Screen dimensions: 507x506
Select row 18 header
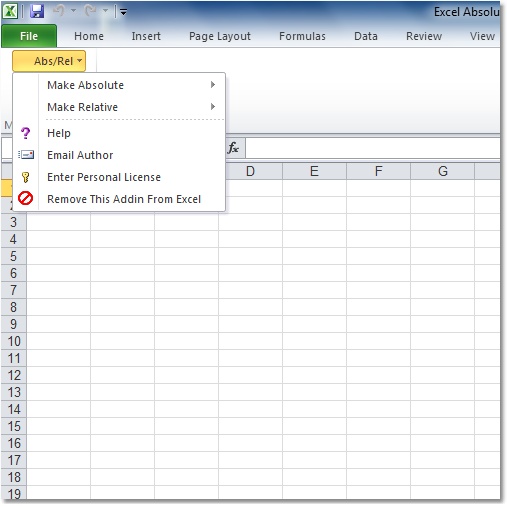pos(13,477)
